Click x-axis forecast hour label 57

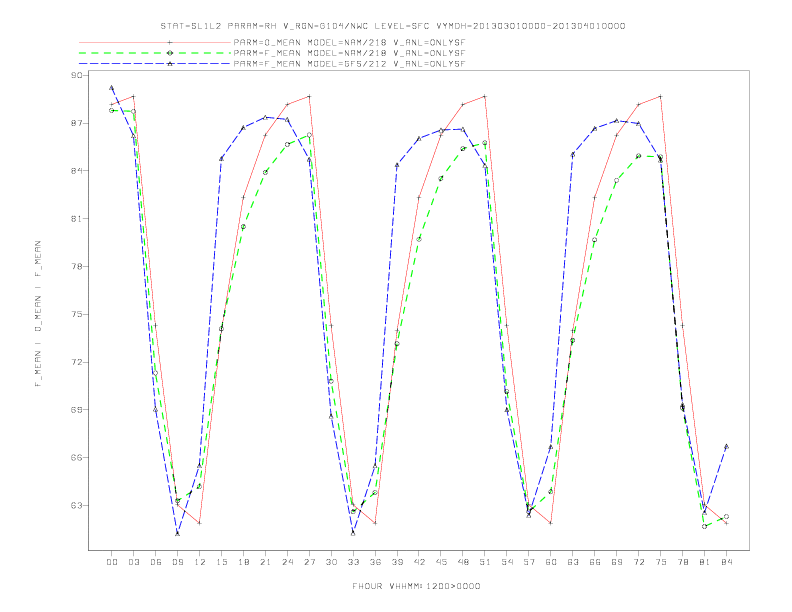pyautogui.click(x=529, y=562)
